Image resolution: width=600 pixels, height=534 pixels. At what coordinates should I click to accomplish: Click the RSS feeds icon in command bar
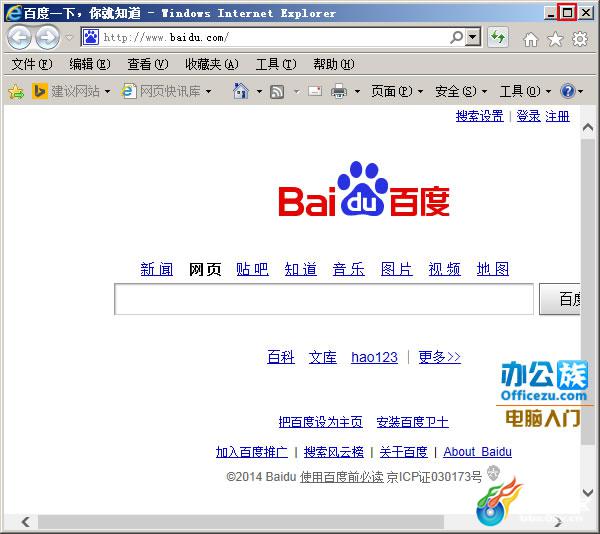tap(277, 91)
